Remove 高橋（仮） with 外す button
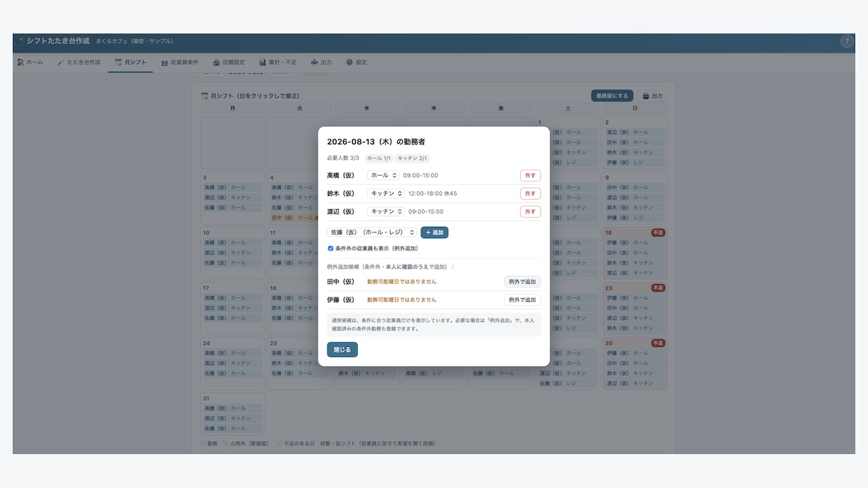 [530, 175]
